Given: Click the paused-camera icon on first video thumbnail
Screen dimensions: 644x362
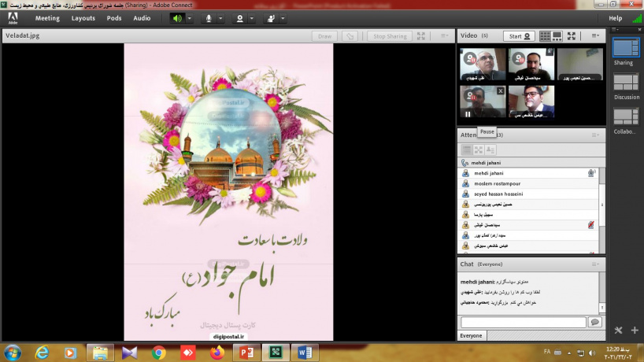Looking at the screenshot, I should click(x=470, y=58).
